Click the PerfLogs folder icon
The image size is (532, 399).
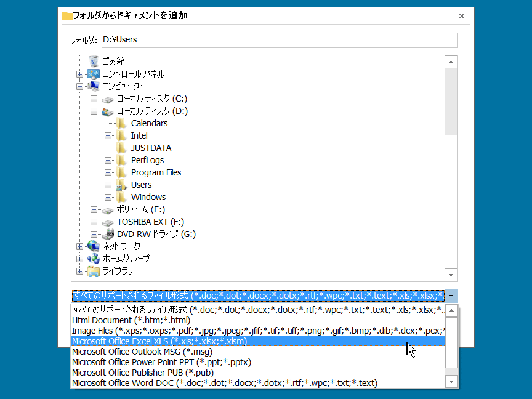pyautogui.click(x=121, y=160)
